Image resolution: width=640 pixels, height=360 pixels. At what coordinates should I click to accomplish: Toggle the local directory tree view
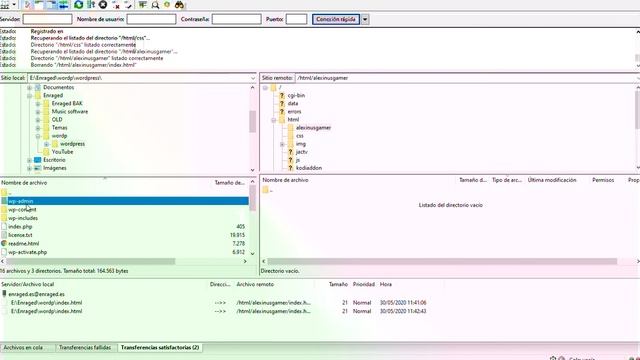pyautogui.click(x=40, y=4)
